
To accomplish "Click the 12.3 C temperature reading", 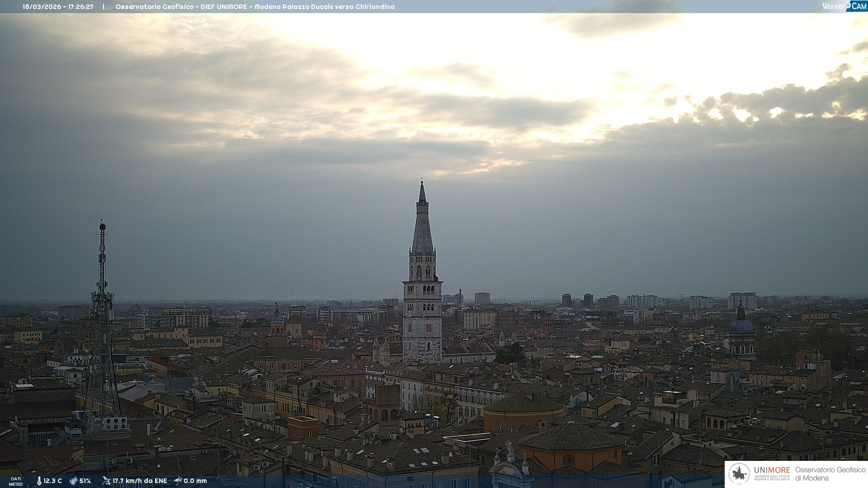I will 52,481.
